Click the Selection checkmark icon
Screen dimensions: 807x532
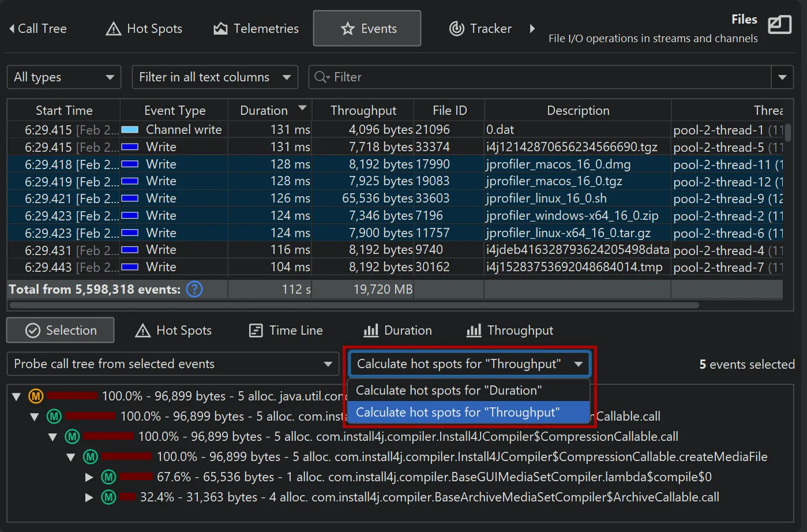coord(32,330)
